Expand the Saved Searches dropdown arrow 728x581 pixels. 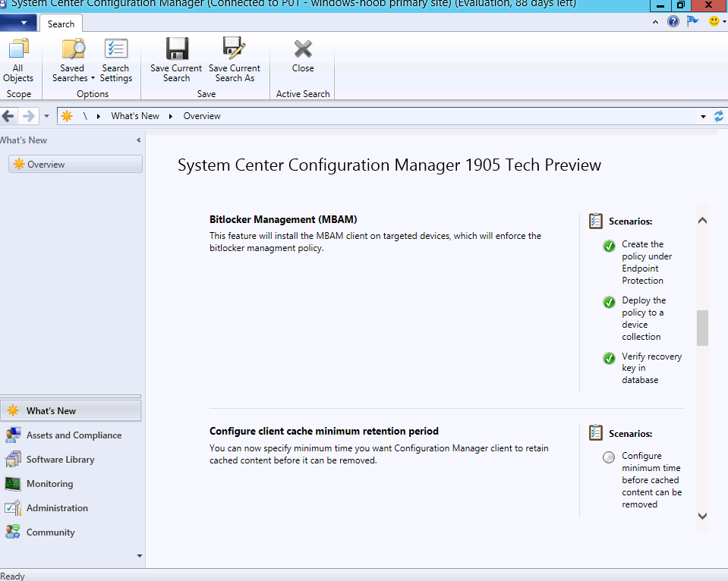[93, 78]
